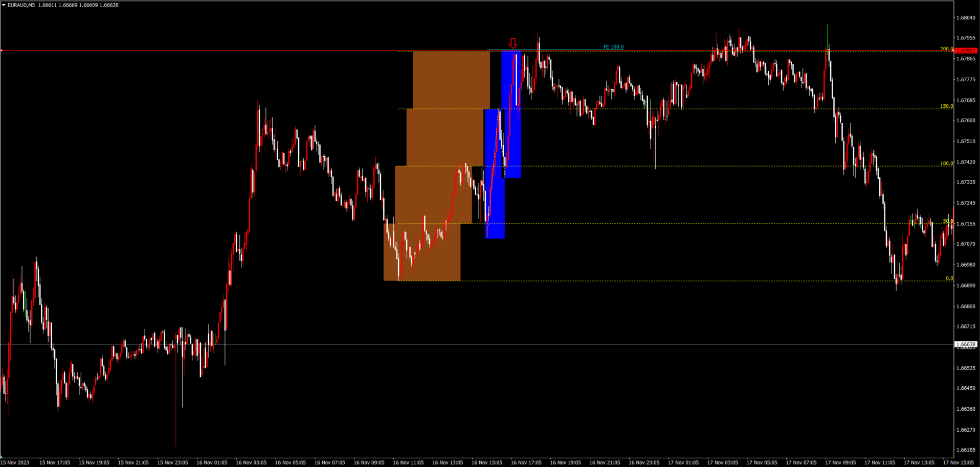Viewport: 980px width, 467px height.
Task: Select the red down arrow marker
Action: pyautogui.click(x=513, y=43)
